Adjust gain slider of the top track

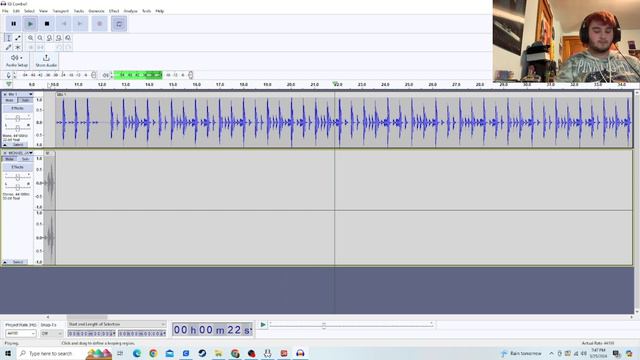(18, 118)
